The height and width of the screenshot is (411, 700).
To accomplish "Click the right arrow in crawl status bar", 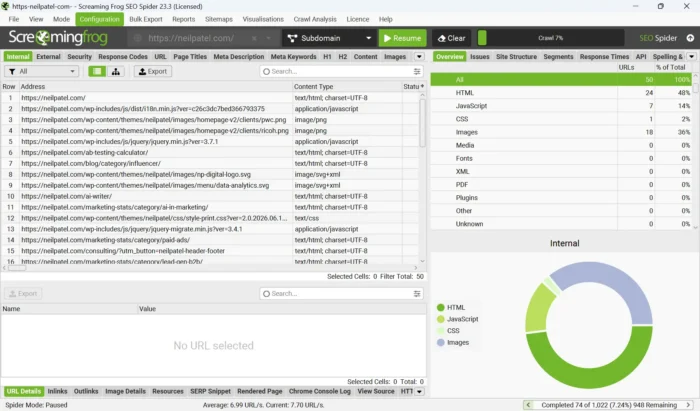I will click(x=688, y=405).
